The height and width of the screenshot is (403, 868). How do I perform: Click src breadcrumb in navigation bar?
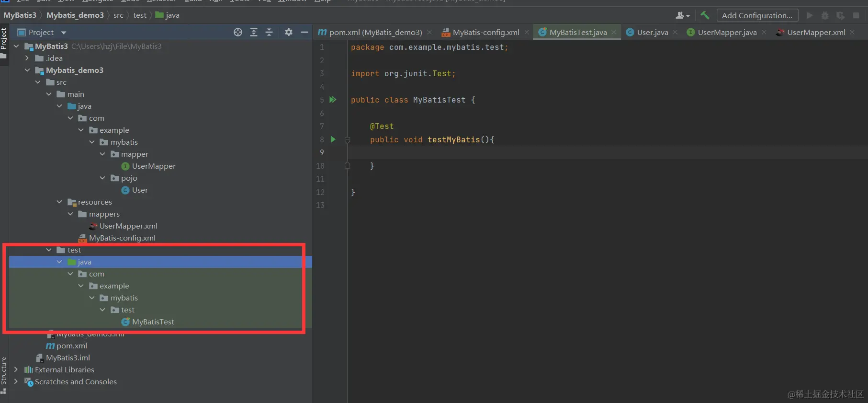click(118, 15)
